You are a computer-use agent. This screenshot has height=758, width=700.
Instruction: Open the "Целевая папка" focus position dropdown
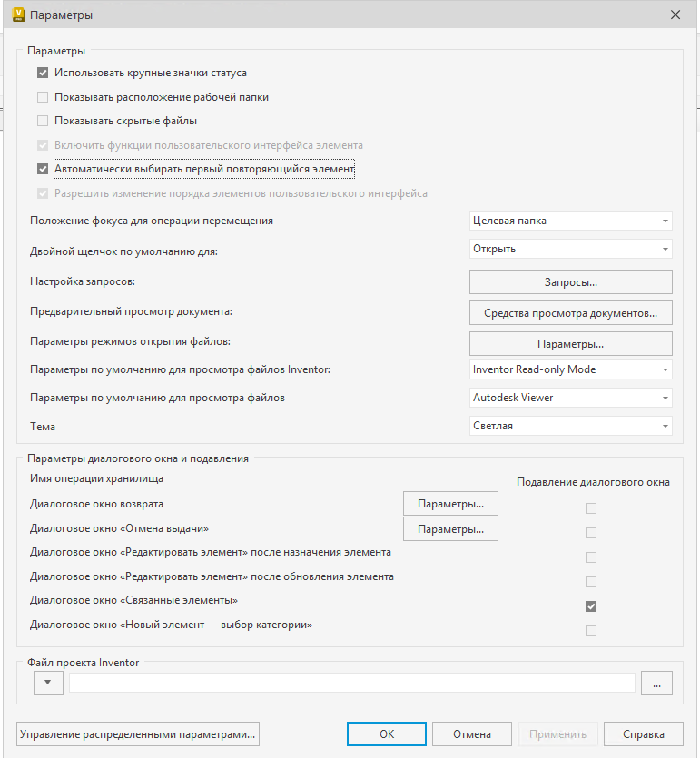570,221
